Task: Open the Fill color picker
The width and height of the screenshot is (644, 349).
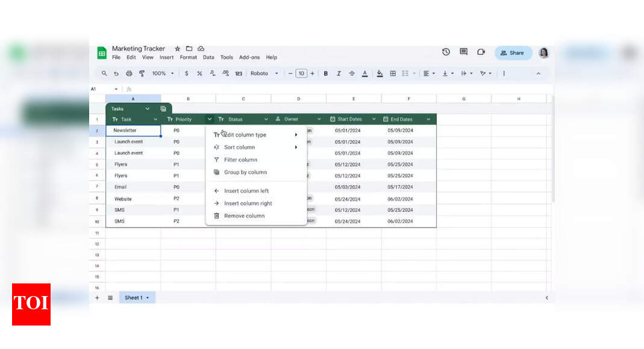Action: coord(380,73)
